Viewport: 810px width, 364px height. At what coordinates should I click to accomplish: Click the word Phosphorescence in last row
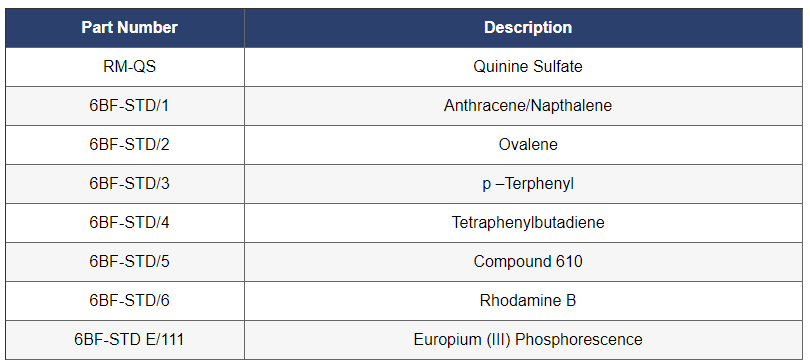point(579,340)
